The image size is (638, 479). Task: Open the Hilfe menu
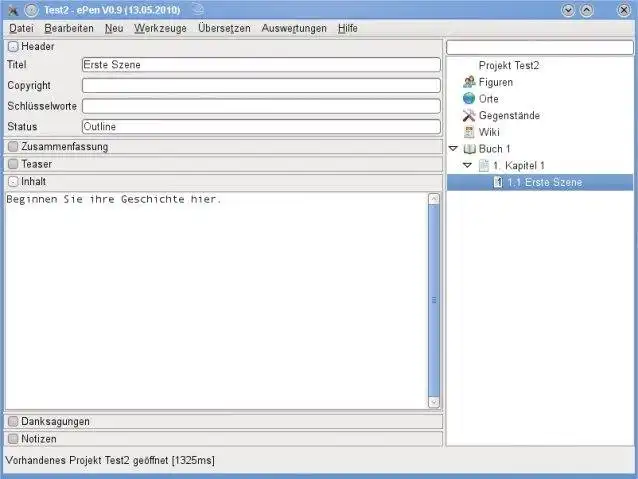tap(347, 28)
